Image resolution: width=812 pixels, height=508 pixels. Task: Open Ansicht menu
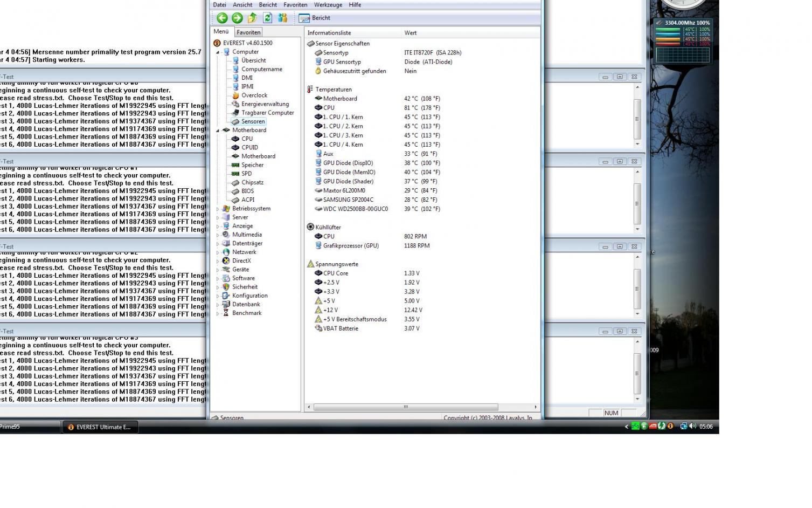[242, 5]
